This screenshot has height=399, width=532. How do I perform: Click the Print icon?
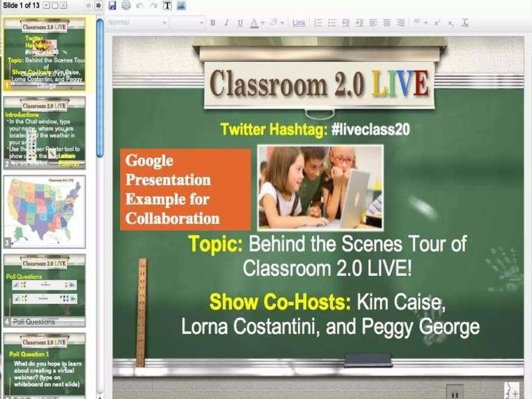(126, 5)
